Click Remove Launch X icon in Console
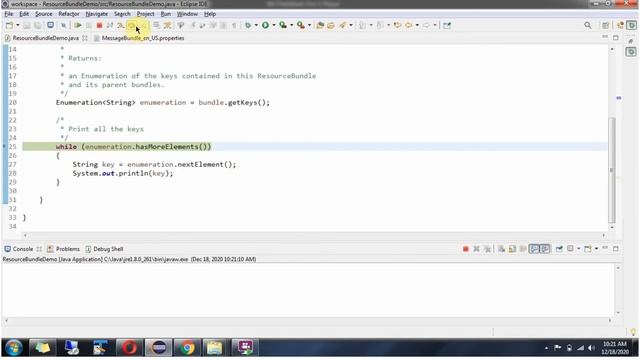 click(x=476, y=249)
